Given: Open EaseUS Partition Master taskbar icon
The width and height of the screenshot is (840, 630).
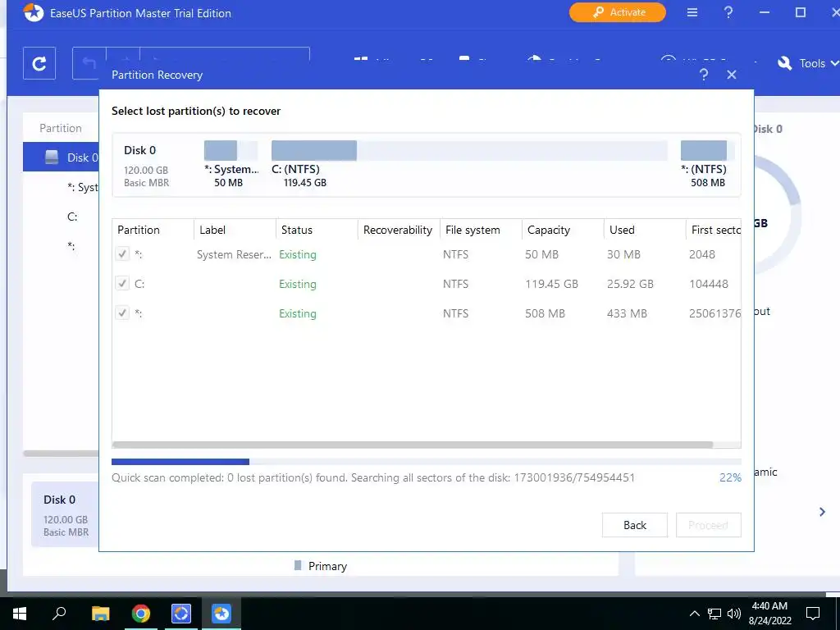Looking at the screenshot, I should (x=221, y=613).
